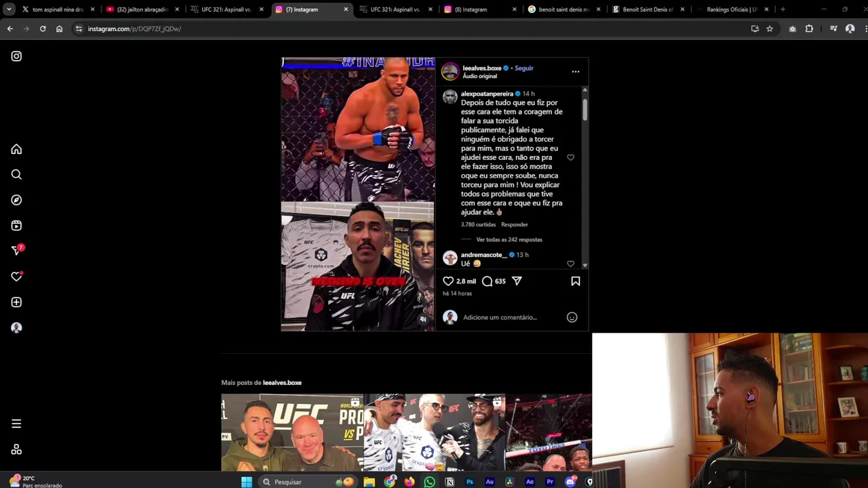Open the Instagram search icon
This screenshot has width=868, height=488.
[x=16, y=175]
